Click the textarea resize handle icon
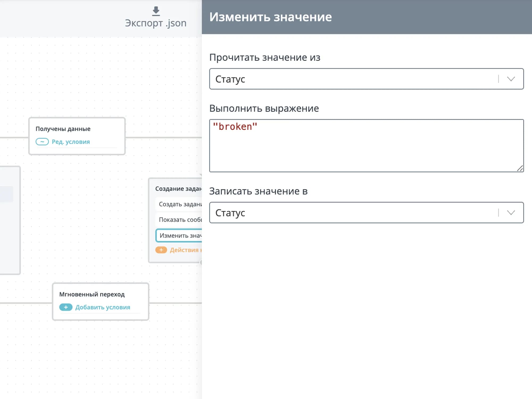This screenshot has width=532, height=399. (x=520, y=168)
